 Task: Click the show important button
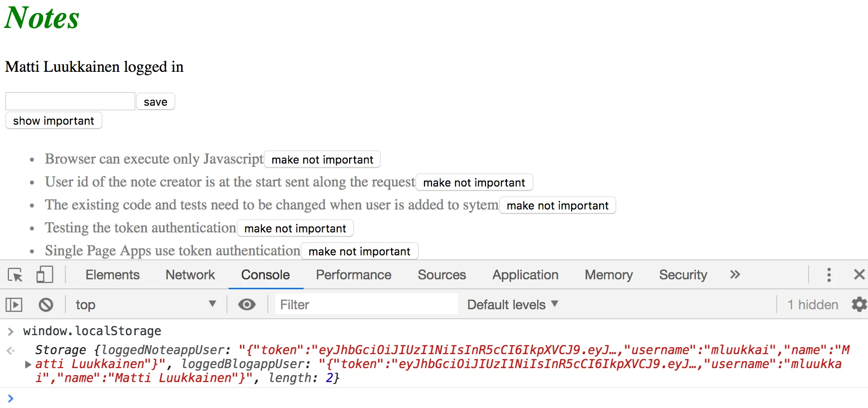pyautogui.click(x=54, y=121)
